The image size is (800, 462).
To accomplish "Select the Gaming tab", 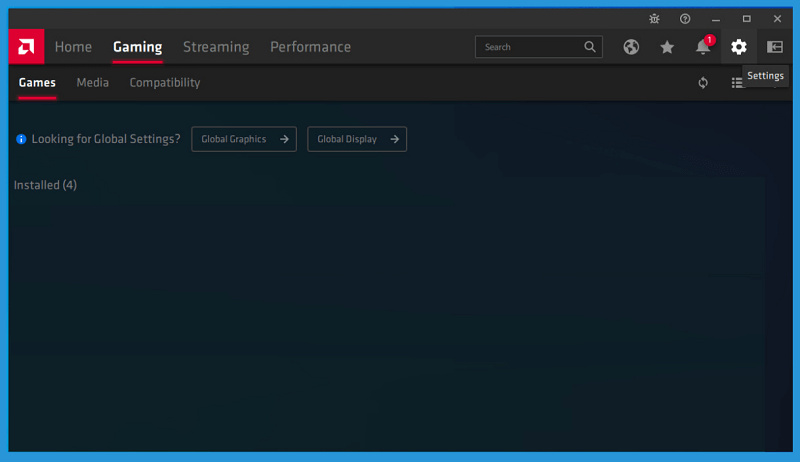I will 138,47.
